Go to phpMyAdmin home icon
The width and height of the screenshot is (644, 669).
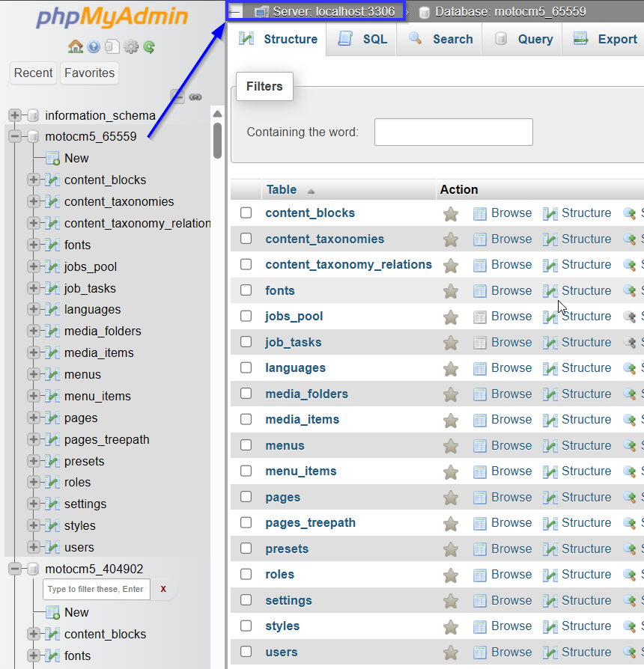point(75,46)
